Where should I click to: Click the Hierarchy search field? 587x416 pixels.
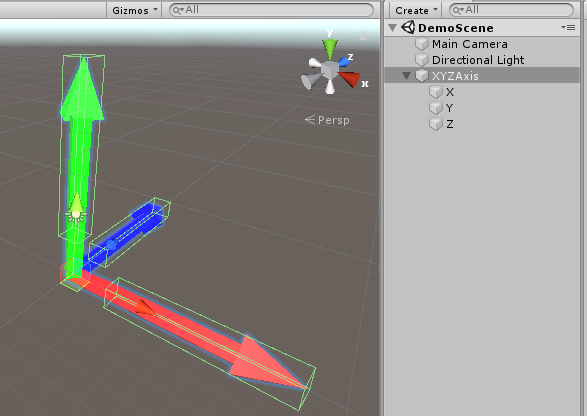pos(511,10)
